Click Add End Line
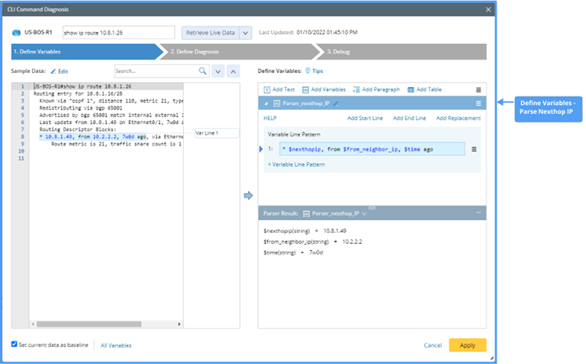 (x=409, y=118)
